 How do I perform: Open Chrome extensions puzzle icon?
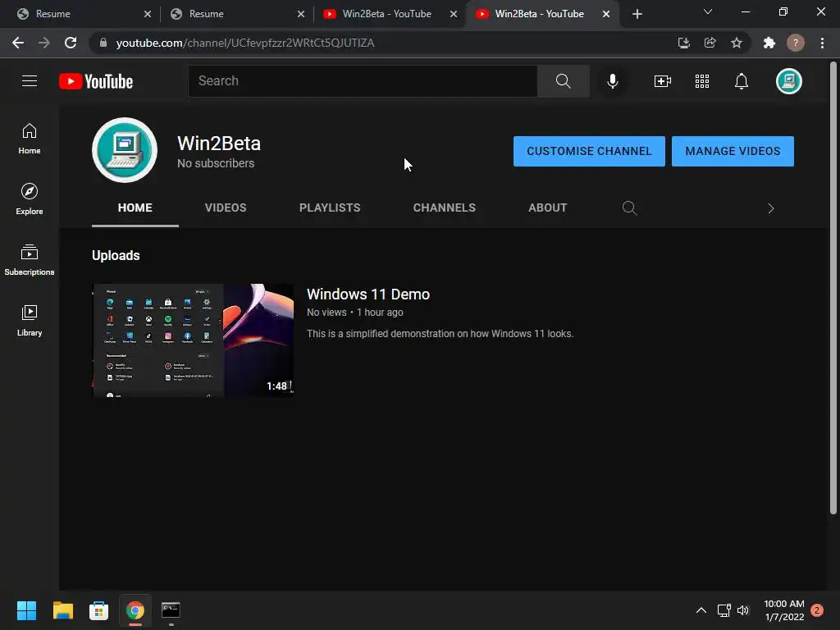pos(769,43)
